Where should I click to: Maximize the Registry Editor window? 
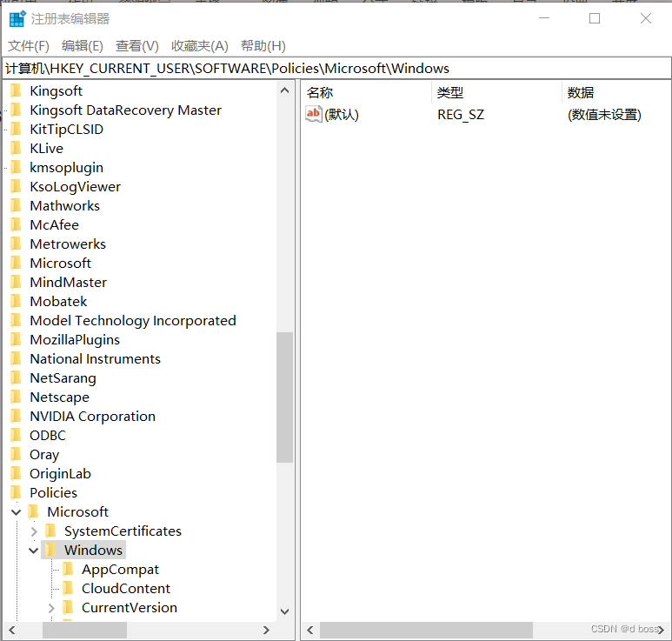click(595, 18)
